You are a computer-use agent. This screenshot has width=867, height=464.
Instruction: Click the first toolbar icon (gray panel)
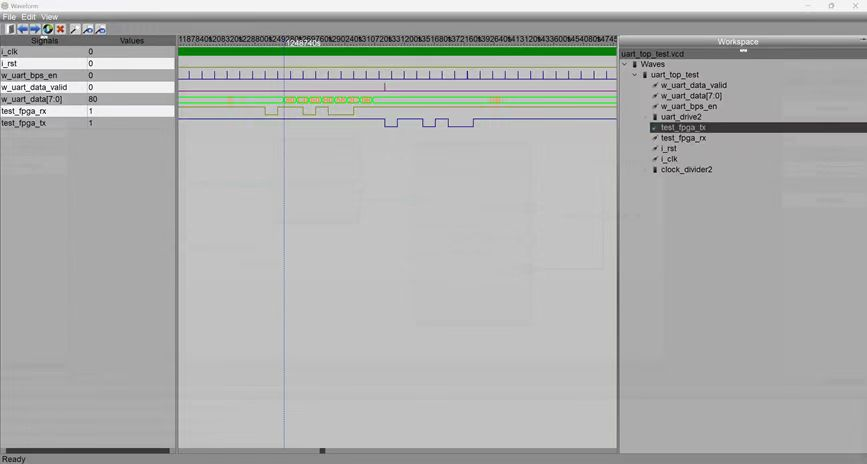tap(10, 29)
